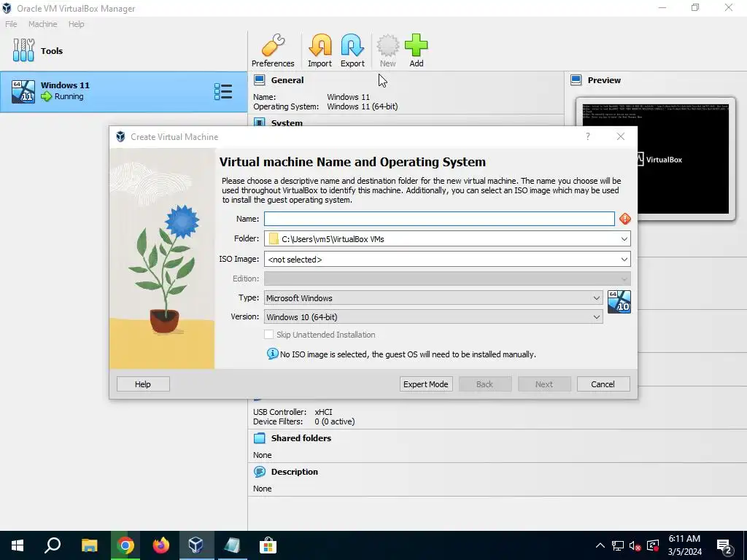Click the taskbar clock showing 6:11 AM

pyautogui.click(x=684, y=545)
